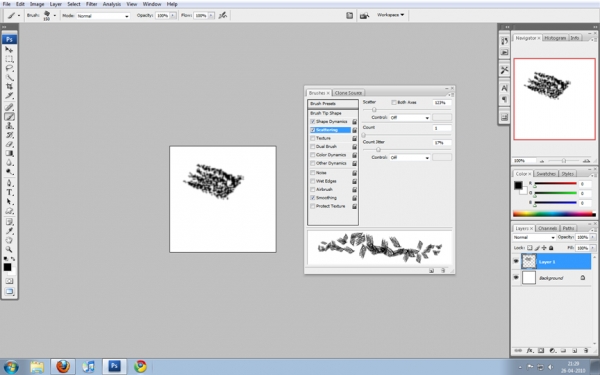Screen dimensions: 600x375
Task: Click the Brush Presets button
Action: 333,104
